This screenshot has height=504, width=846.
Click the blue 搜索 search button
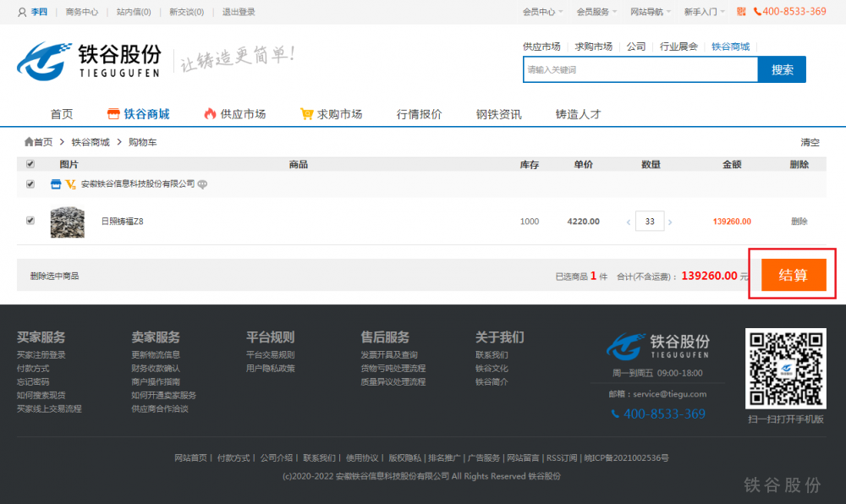[782, 70]
